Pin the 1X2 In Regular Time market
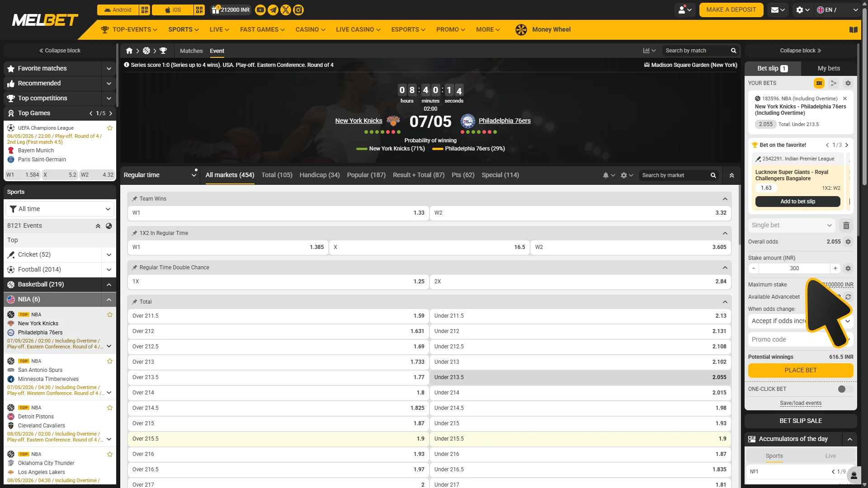 click(134, 233)
